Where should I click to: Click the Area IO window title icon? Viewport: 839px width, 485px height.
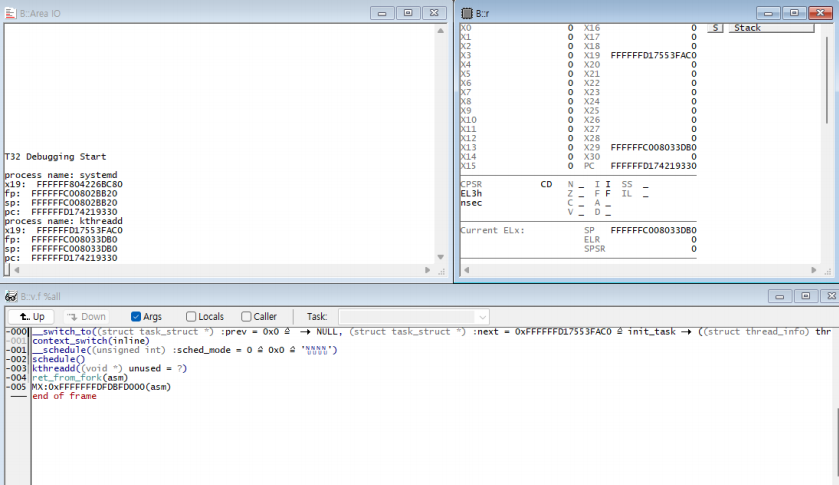(11, 12)
